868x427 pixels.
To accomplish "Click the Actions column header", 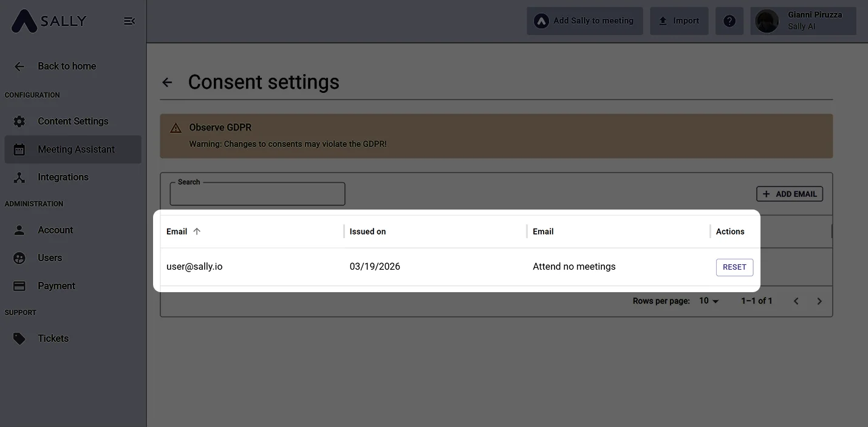I will [x=730, y=231].
